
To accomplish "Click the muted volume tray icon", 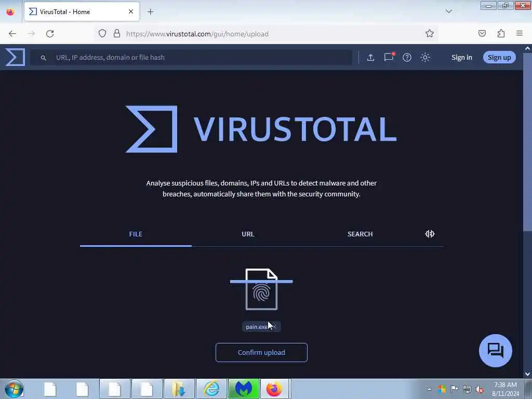I will (x=480, y=389).
